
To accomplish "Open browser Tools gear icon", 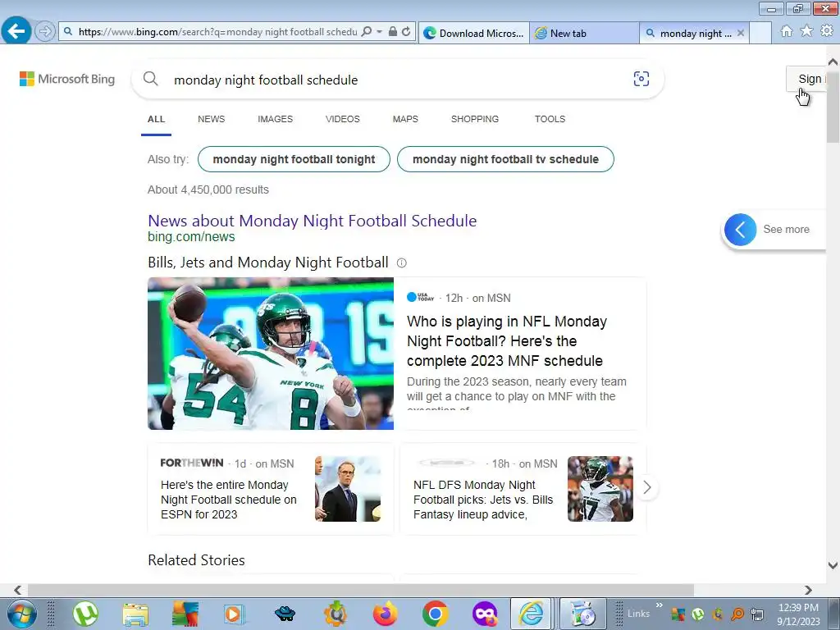I will [827, 31].
